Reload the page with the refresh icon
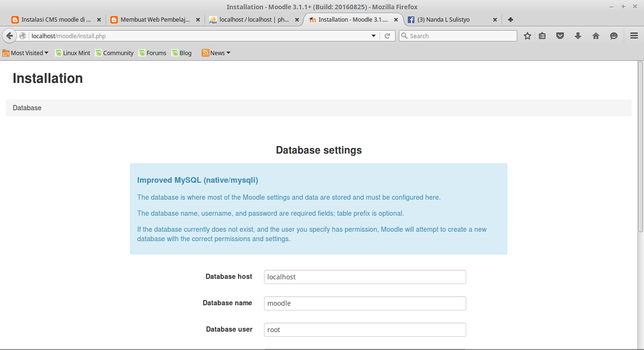This screenshot has width=644, height=350. click(x=387, y=36)
